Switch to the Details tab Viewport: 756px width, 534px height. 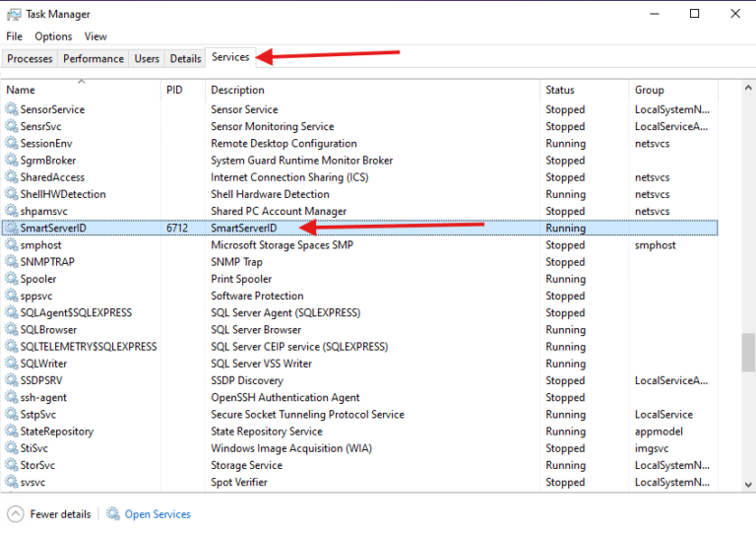[x=185, y=59]
